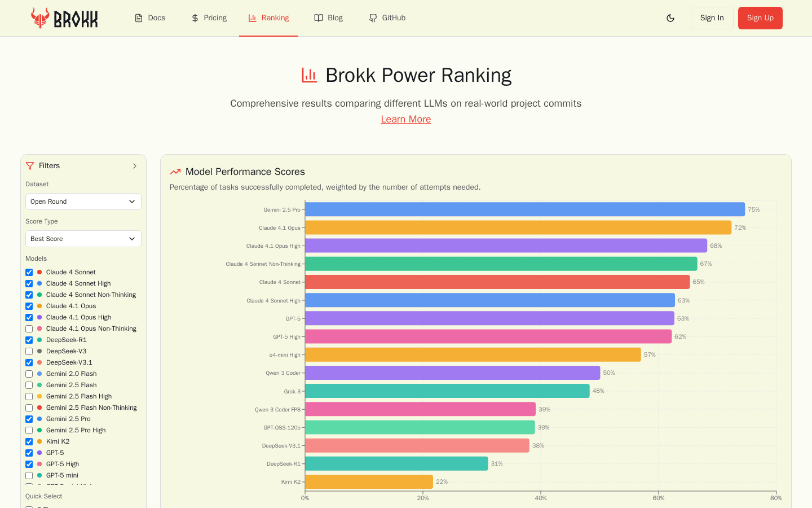Uncheck Claude 4.1 Opus High checkbox
The image size is (812, 508).
tap(29, 317)
